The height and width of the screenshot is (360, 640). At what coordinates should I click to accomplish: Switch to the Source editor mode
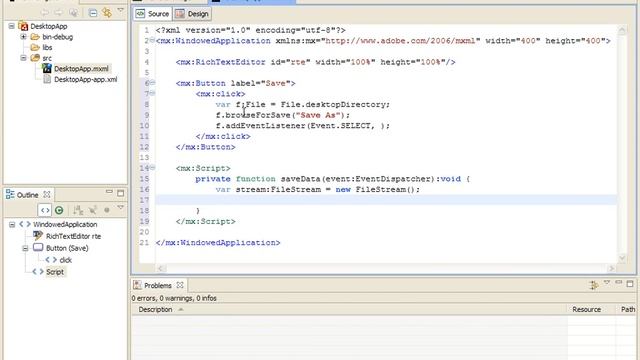coord(152,14)
